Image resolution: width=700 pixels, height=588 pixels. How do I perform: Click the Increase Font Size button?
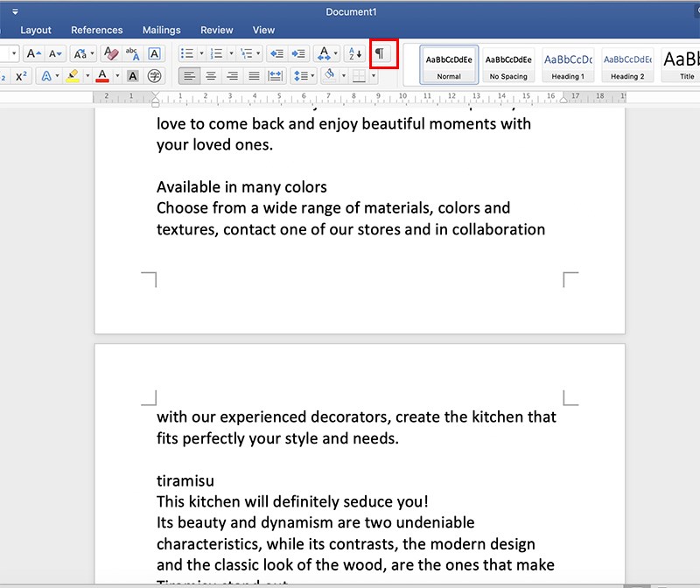[34, 54]
